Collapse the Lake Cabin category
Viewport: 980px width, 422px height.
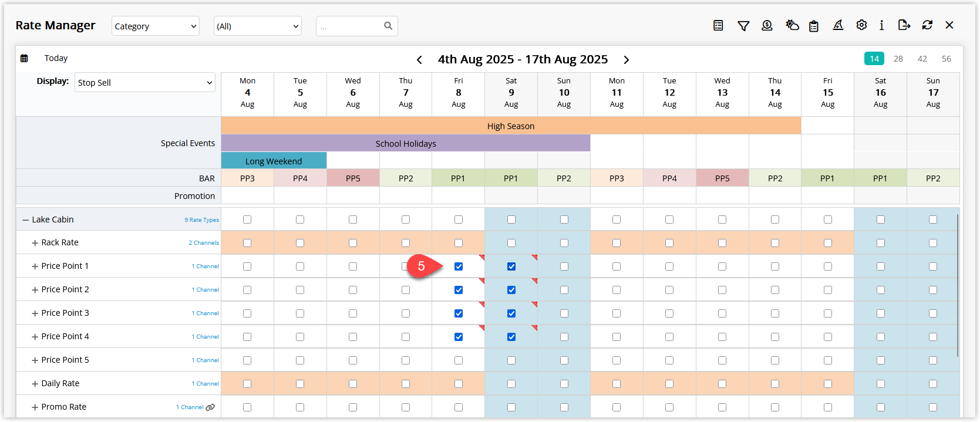coord(25,220)
